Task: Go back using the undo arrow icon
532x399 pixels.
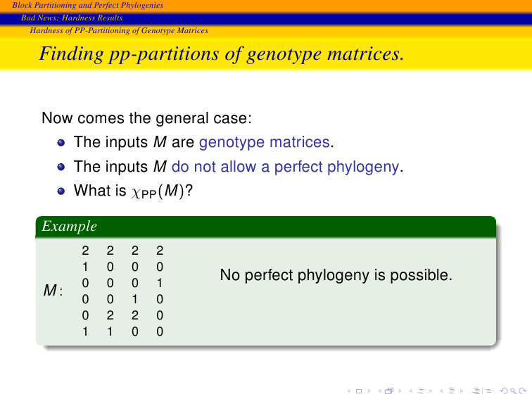Action: click(503, 391)
